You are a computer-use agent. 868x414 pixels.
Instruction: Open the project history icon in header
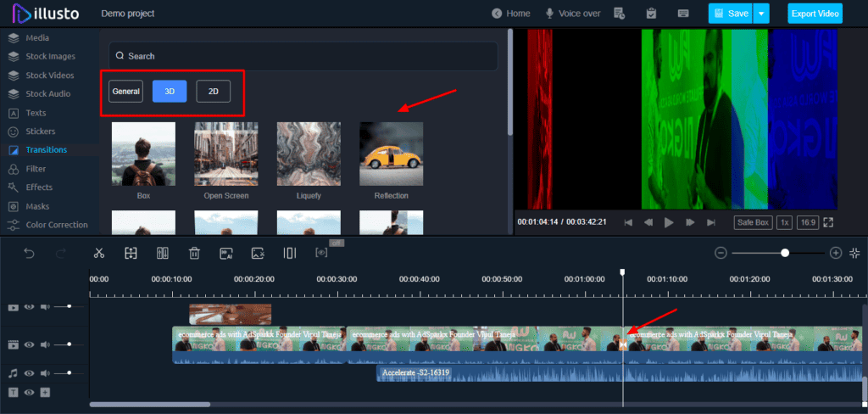(x=620, y=14)
